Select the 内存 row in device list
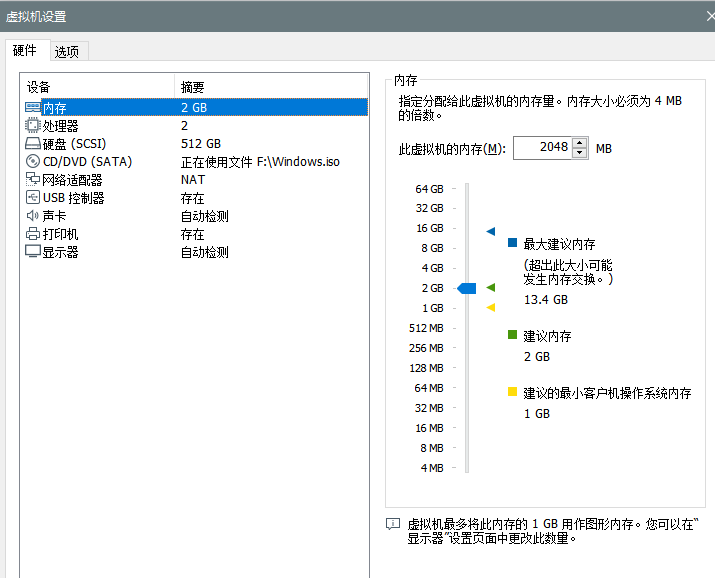This screenshot has height=578, width=715. point(196,107)
